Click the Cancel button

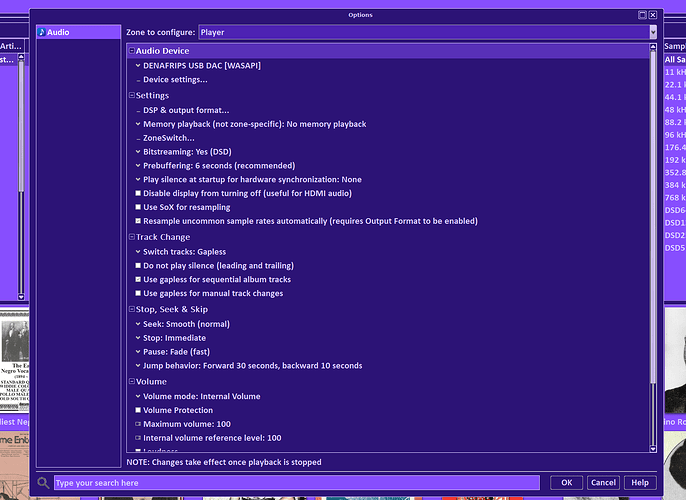pyautogui.click(x=603, y=483)
